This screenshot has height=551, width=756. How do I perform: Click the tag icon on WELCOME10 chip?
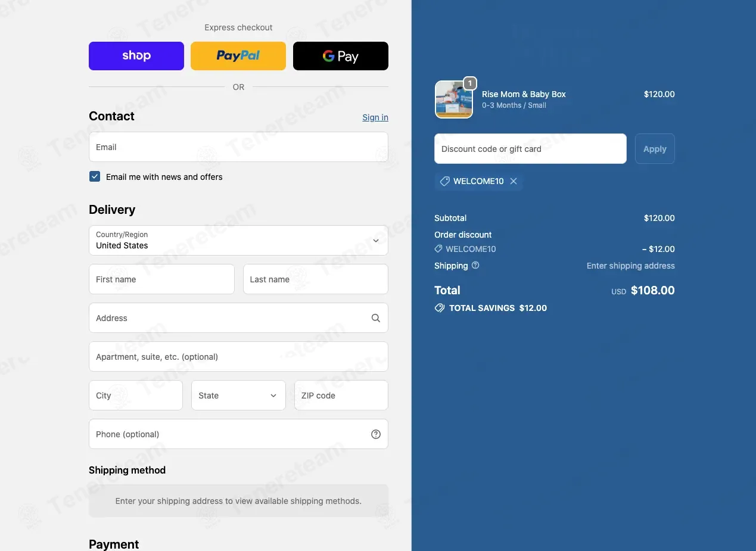click(x=444, y=181)
